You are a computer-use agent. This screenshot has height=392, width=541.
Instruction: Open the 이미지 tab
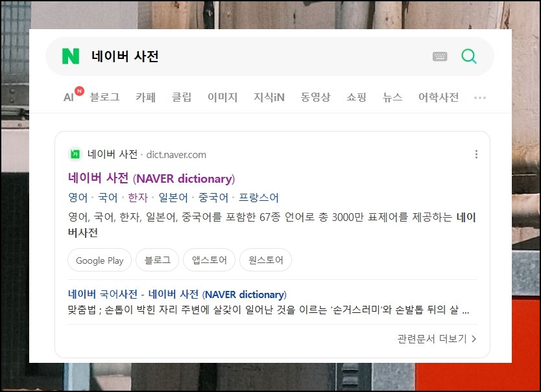click(x=222, y=97)
